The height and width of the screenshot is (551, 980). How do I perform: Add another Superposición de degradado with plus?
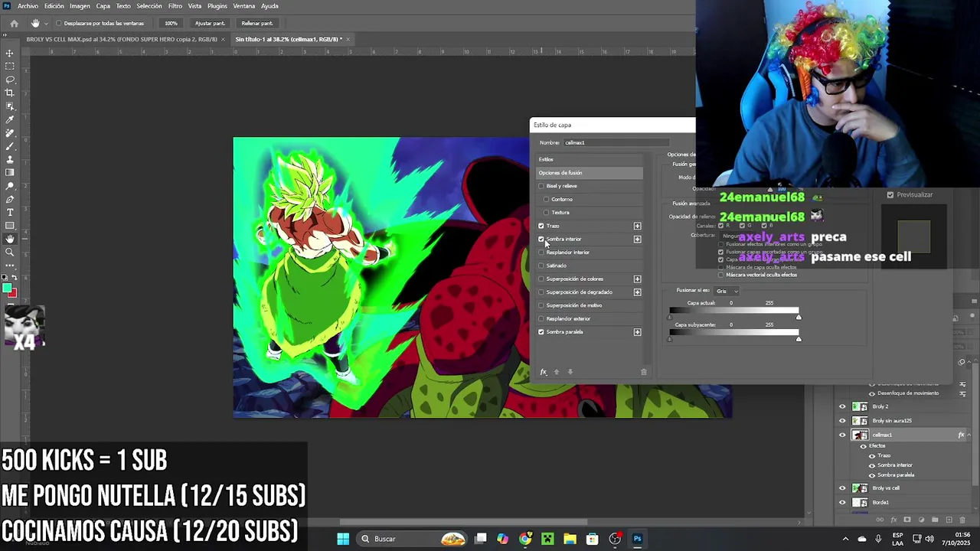pyautogui.click(x=637, y=292)
